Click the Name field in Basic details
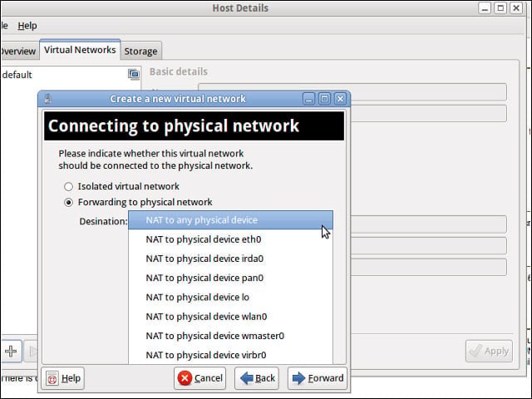The height and width of the screenshot is (399, 532). [x=352, y=92]
